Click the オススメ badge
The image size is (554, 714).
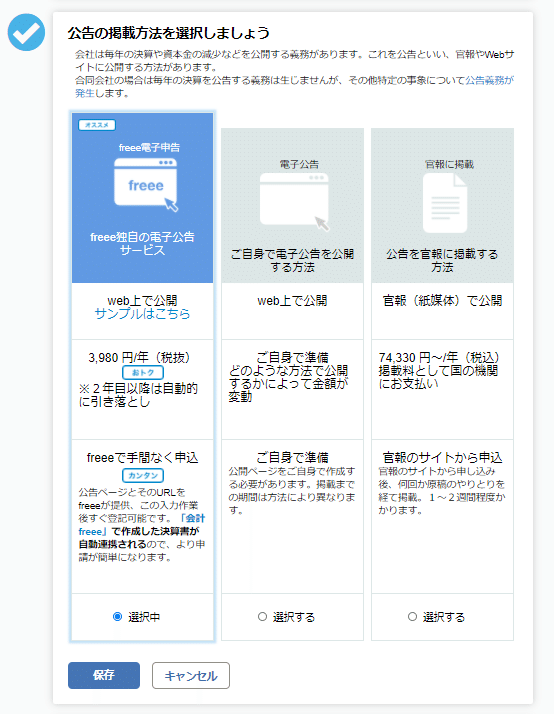coord(97,125)
